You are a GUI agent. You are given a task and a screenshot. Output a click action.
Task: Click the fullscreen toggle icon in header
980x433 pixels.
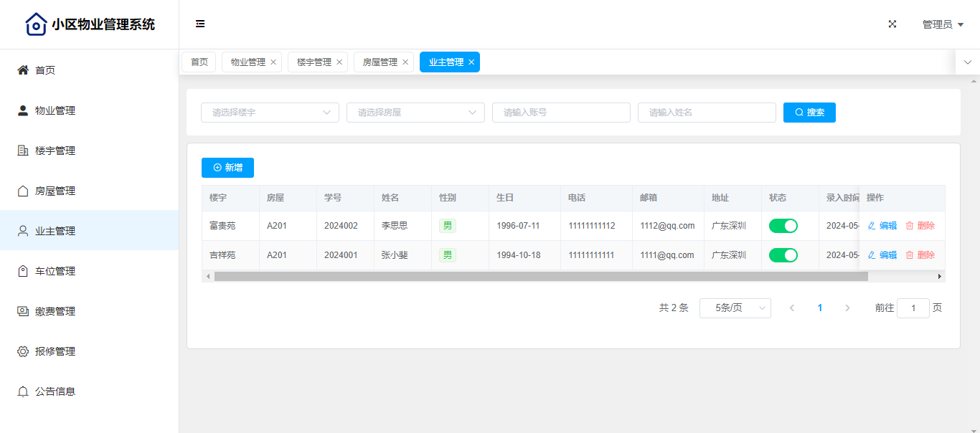(x=892, y=24)
